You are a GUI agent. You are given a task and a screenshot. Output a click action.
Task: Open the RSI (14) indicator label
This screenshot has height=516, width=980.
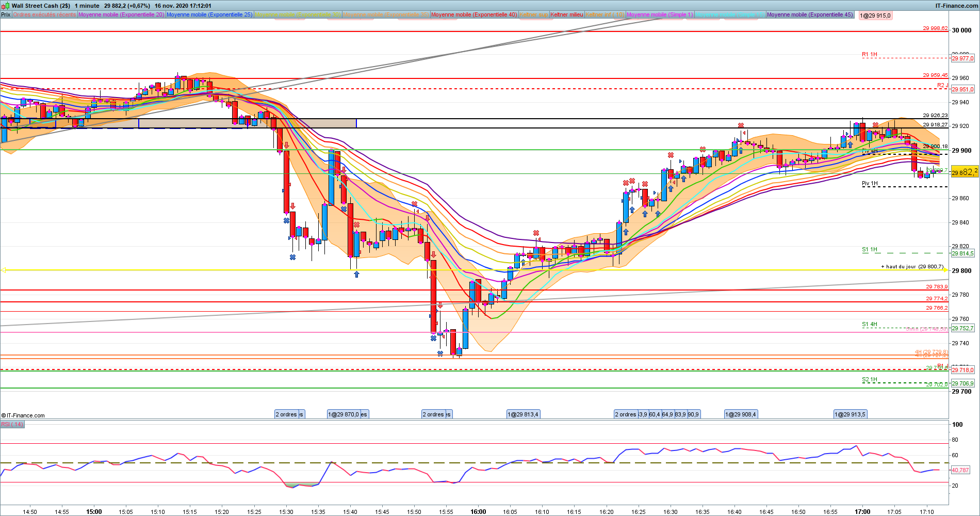[x=12, y=424]
